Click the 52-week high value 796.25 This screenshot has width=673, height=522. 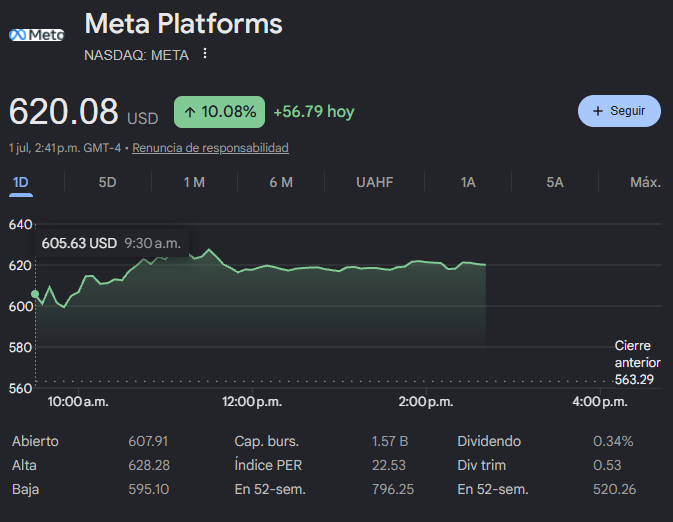tap(393, 489)
